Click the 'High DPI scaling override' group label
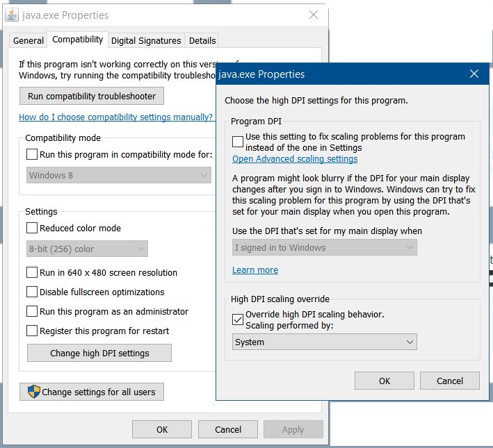The width and height of the screenshot is (493, 448). pos(280,299)
